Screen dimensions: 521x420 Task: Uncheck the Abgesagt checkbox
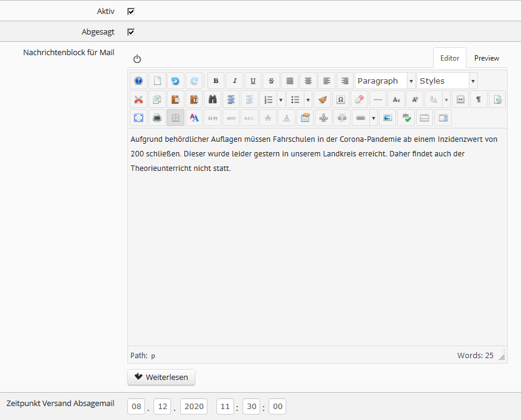tap(131, 32)
